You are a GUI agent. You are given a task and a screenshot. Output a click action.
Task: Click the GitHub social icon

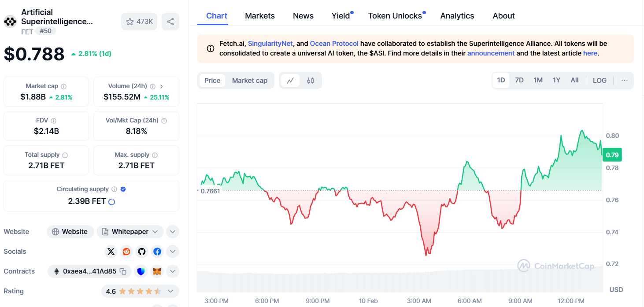click(x=142, y=252)
